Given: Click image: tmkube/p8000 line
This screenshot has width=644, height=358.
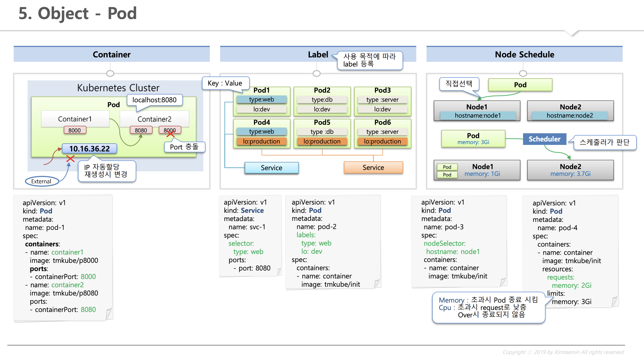Looking at the screenshot, I should coord(64,261).
